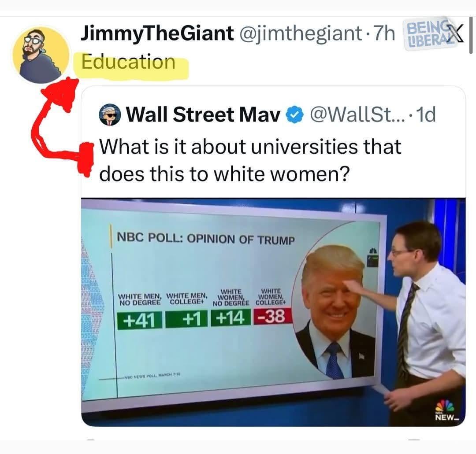Click the NBC Poll: Opinion of Trump title
This screenshot has width=476, height=454.
click(205, 238)
